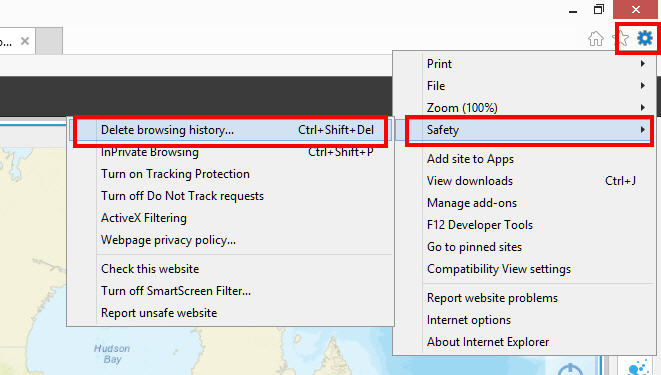661x375 pixels.
Task: Turn on Tracking Protection
Action: click(230, 174)
